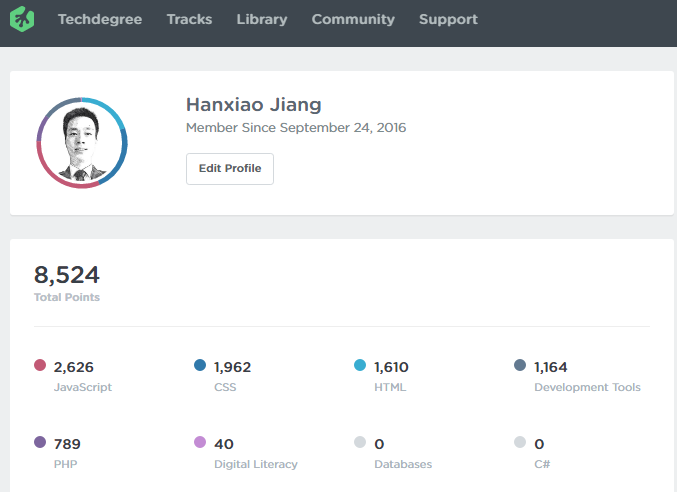The width and height of the screenshot is (677, 492).
Task: Select the Digital Literacy violet dot
Action: [x=200, y=442]
